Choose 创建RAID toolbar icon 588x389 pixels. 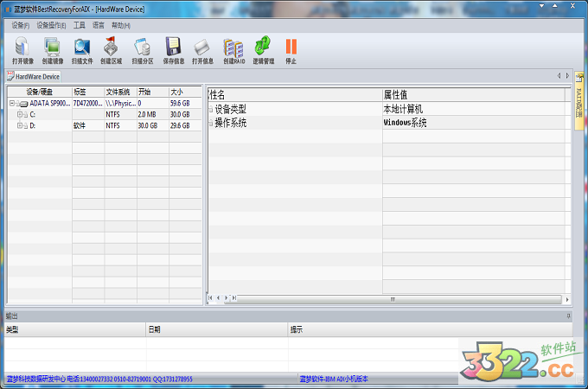234,51
